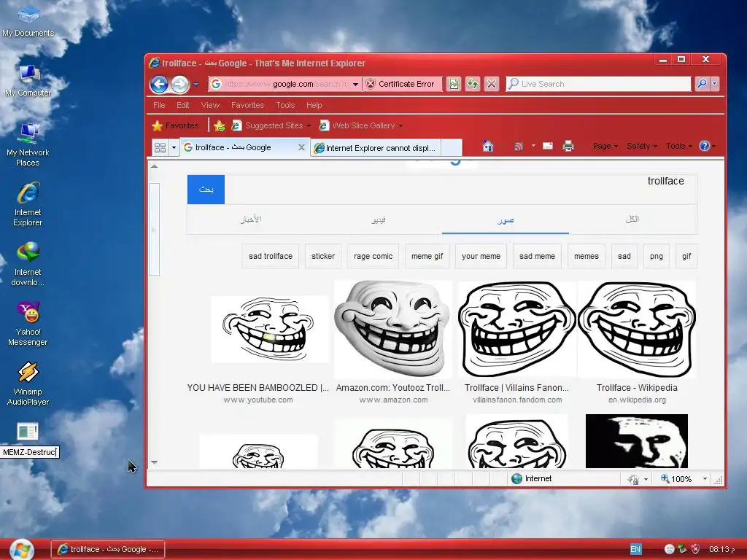Refresh the page with the green arrows icon
Viewport: 747px width, 560px height.
point(473,85)
